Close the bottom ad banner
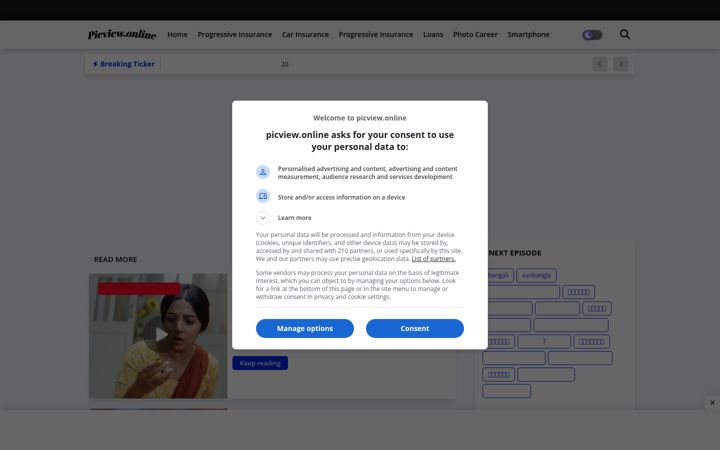The image size is (720, 450). [x=712, y=403]
